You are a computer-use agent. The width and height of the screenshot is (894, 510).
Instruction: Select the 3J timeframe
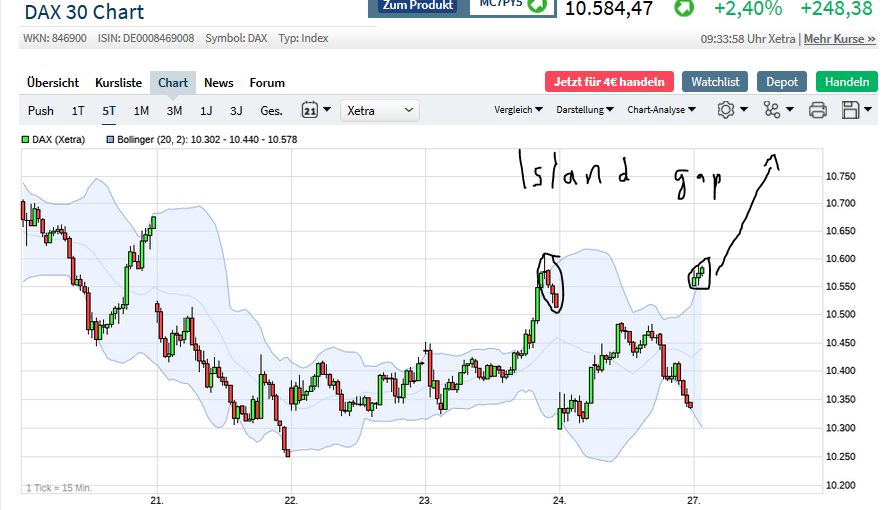pos(236,111)
